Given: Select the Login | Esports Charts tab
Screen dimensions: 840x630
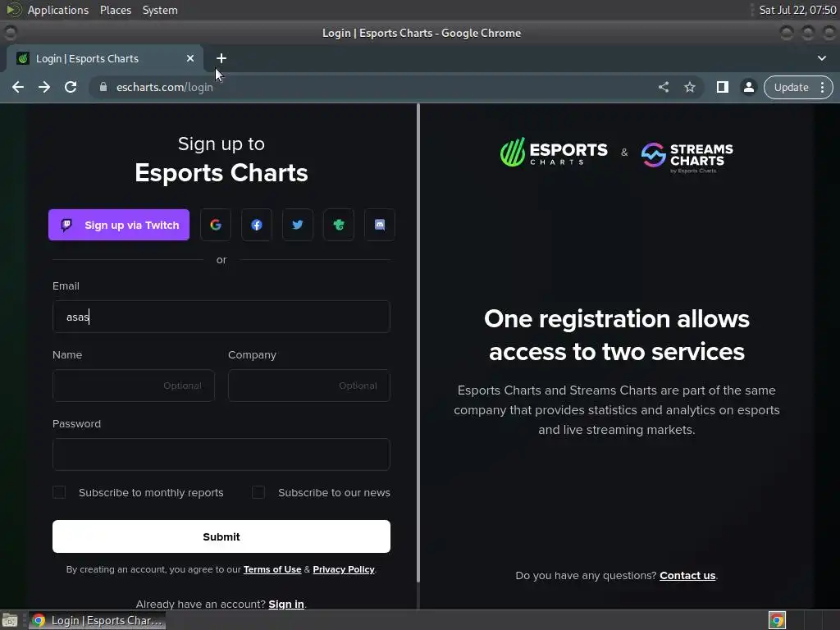Looking at the screenshot, I should 104,58.
